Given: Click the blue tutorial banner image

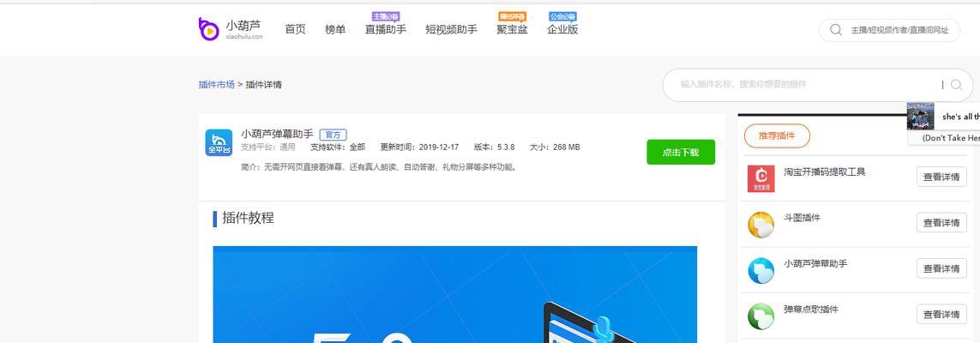Looking at the screenshot, I should [455, 294].
